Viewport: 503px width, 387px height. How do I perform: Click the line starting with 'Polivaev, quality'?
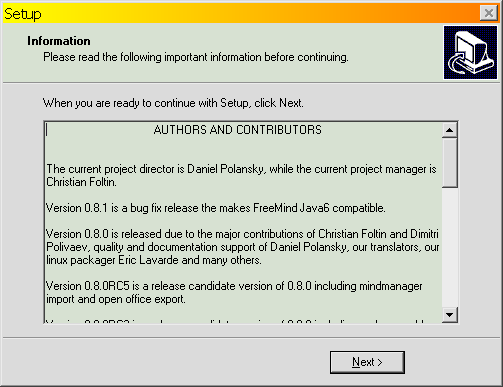pyautogui.click(x=243, y=247)
